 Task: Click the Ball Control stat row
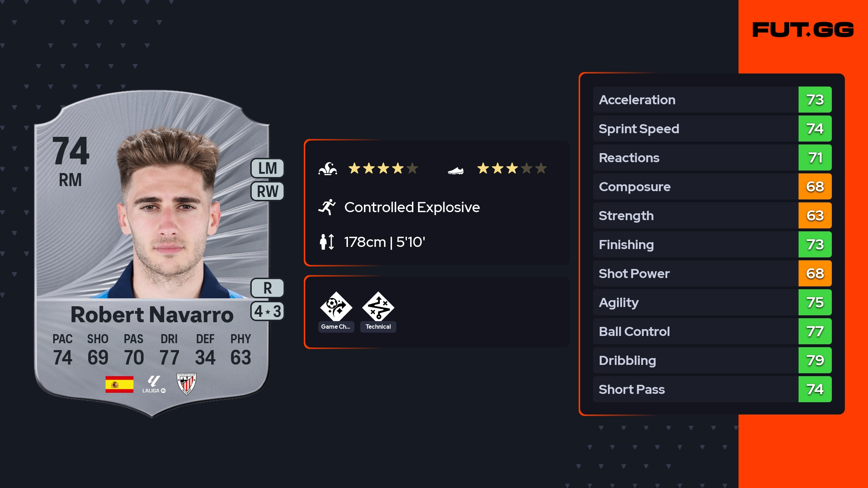694,331
